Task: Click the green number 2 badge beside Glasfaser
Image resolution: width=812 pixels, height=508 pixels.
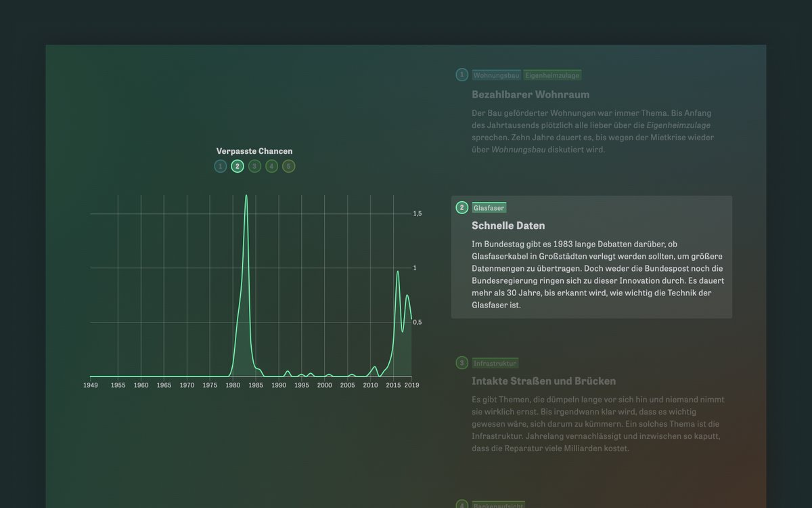Action: 461,208
